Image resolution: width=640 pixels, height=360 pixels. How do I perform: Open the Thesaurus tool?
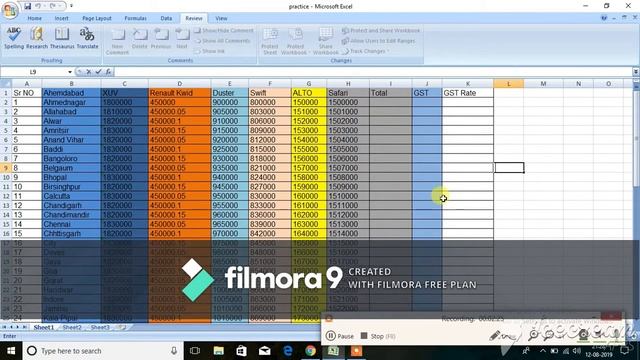[x=62, y=38]
